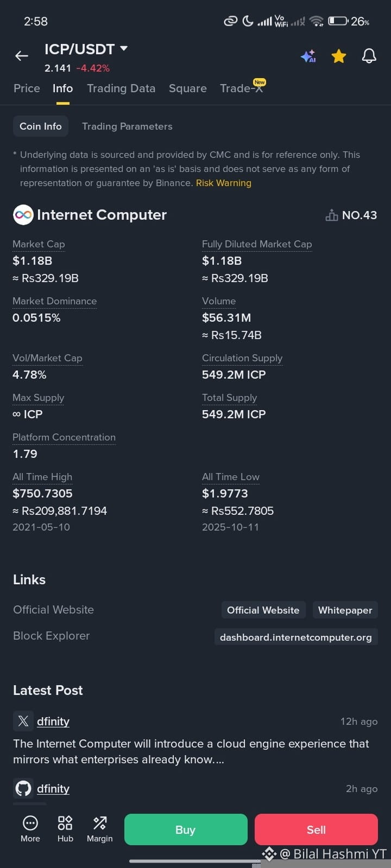Image resolution: width=391 pixels, height=868 pixels.
Task: Tap the back arrow icon
Action: coord(22,56)
